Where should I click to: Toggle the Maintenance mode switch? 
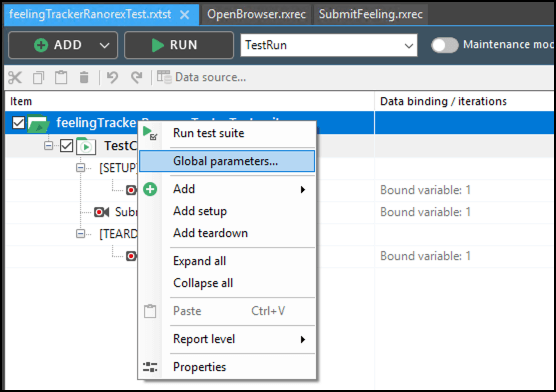445,45
